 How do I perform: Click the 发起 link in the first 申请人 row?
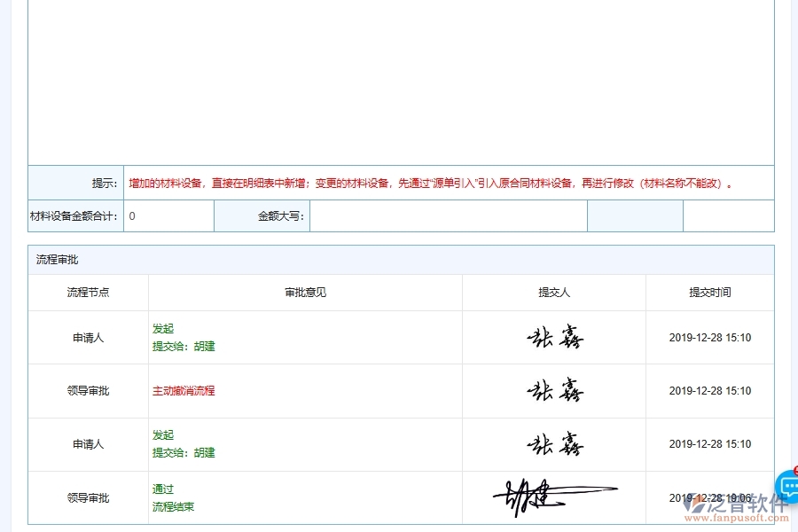point(163,328)
